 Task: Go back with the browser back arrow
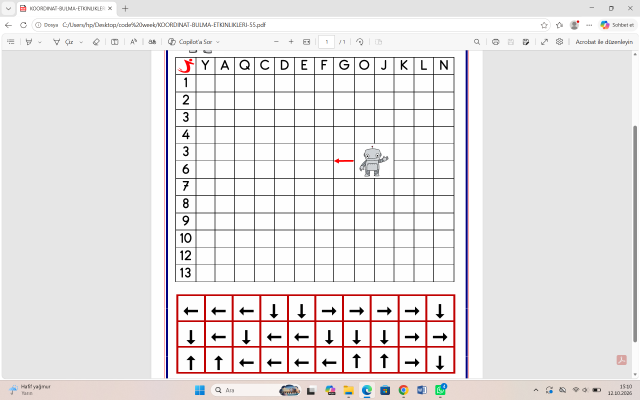(x=9, y=25)
